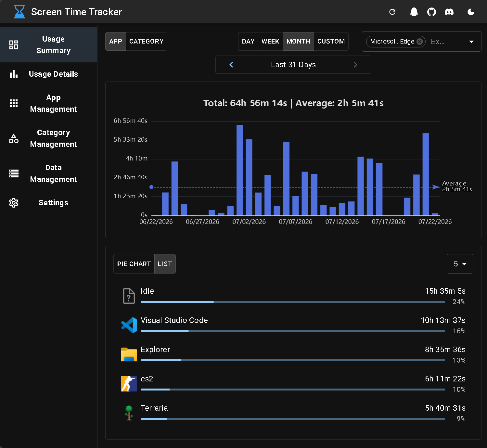Click the cs2 app icon

pyautogui.click(x=129, y=383)
